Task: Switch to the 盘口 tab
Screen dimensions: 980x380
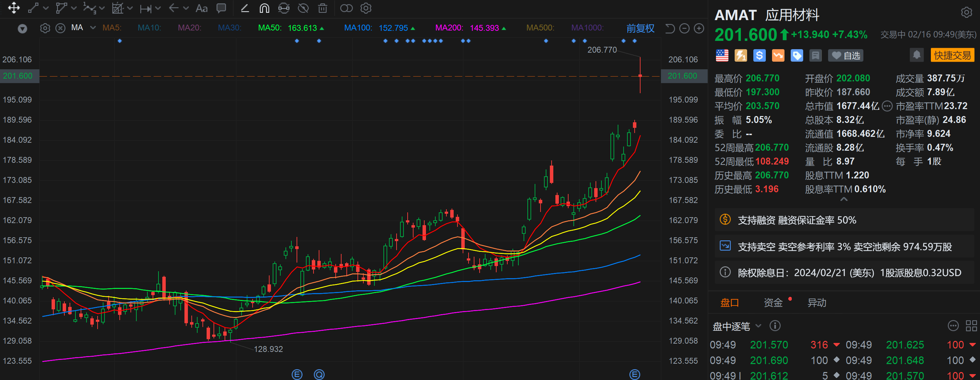Action: tap(729, 303)
